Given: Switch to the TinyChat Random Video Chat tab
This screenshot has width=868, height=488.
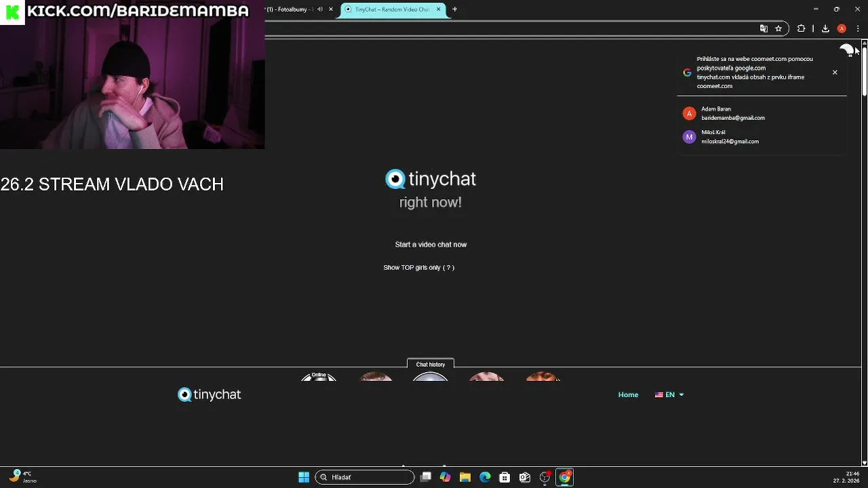Looking at the screenshot, I should 393,9.
